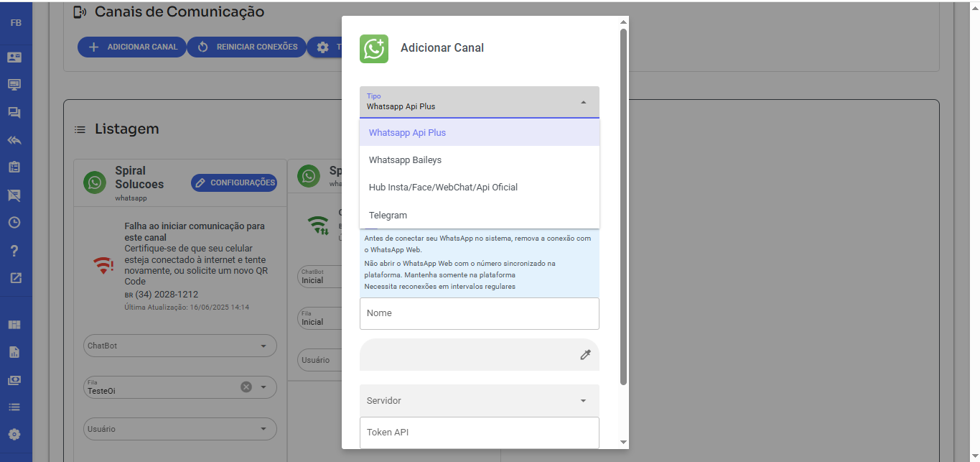Clear the TesteOi queue selection

coord(246,387)
